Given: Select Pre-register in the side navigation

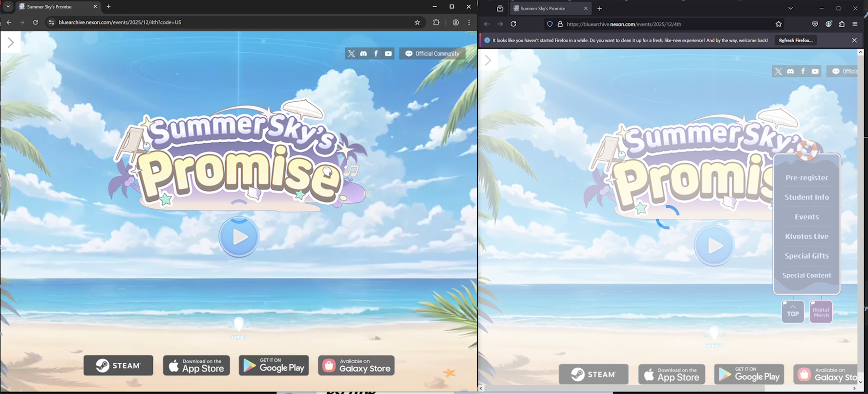Looking at the screenshot, I should (807, 178).
